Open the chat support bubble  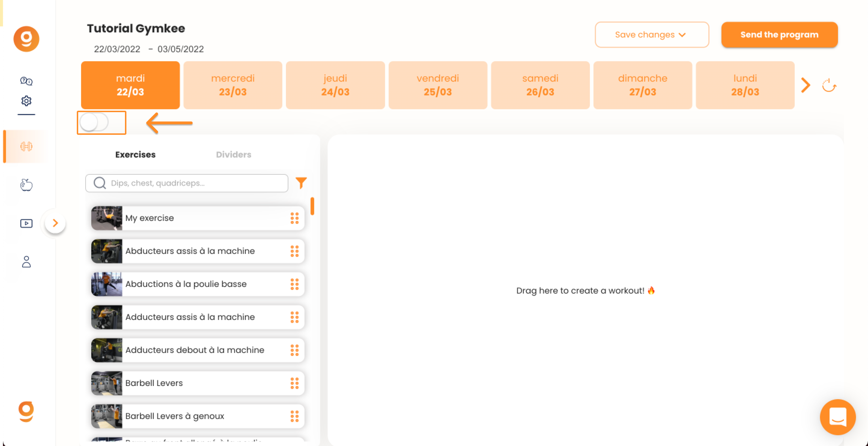(838, 417)
